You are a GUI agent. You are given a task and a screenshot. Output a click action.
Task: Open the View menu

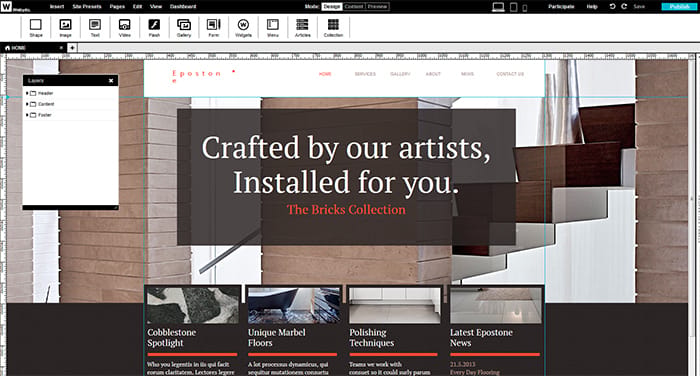156,6
